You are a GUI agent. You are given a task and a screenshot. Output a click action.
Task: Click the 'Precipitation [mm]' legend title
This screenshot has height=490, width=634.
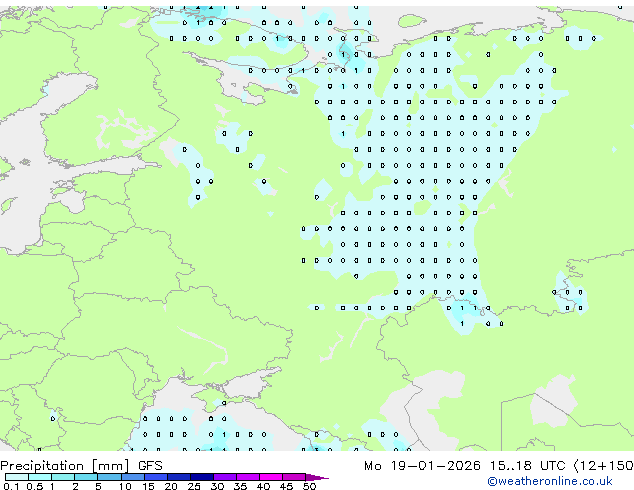click(x=65, y=466)
